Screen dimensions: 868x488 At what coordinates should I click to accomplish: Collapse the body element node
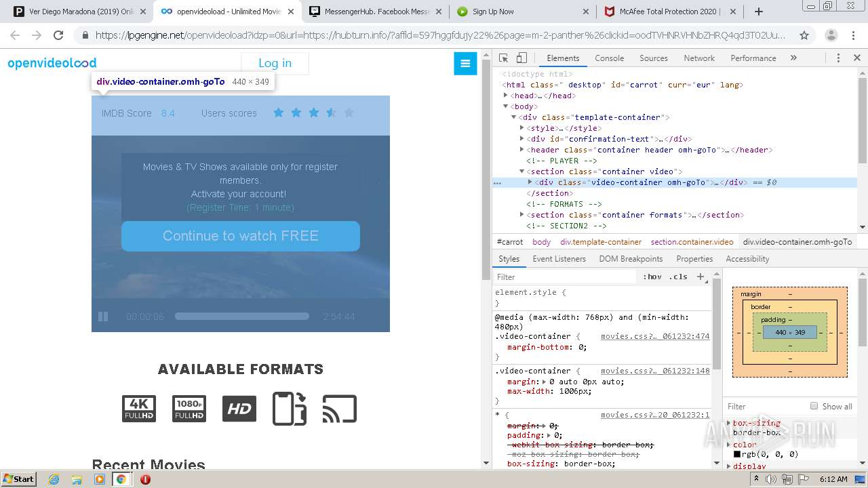point(505,106)
